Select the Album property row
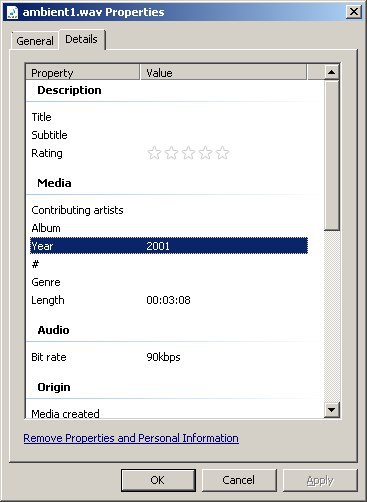Viewport: 367px width, 502px height. pyautogui.click(x=169, y=228)
